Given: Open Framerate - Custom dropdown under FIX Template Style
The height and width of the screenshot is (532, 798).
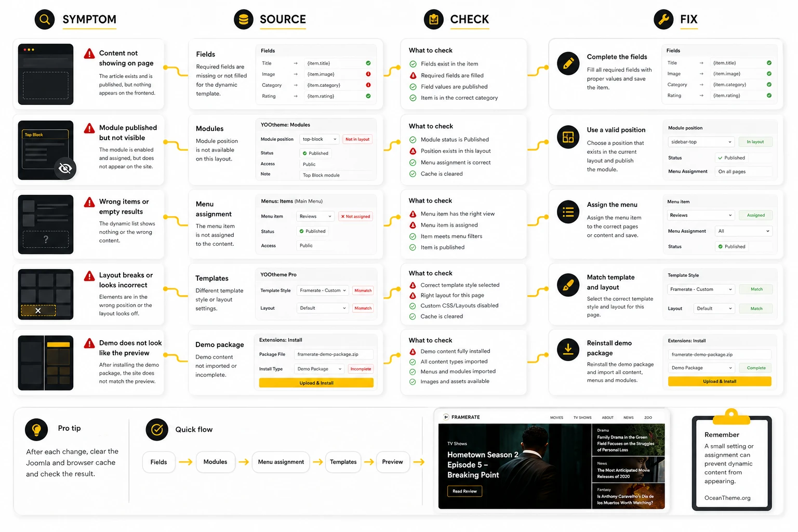Looking at the screenshot, I should (701, 289).
